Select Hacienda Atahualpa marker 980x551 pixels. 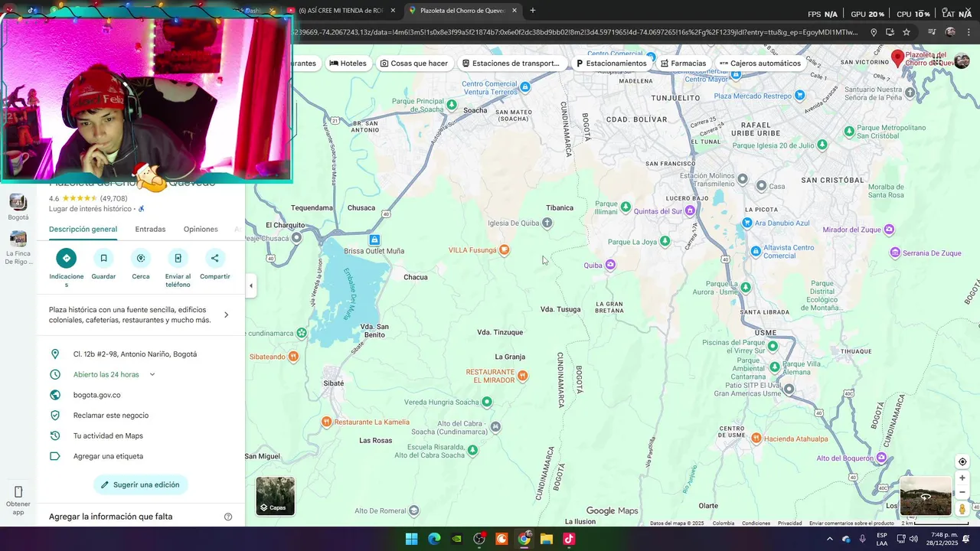[756, 439]
